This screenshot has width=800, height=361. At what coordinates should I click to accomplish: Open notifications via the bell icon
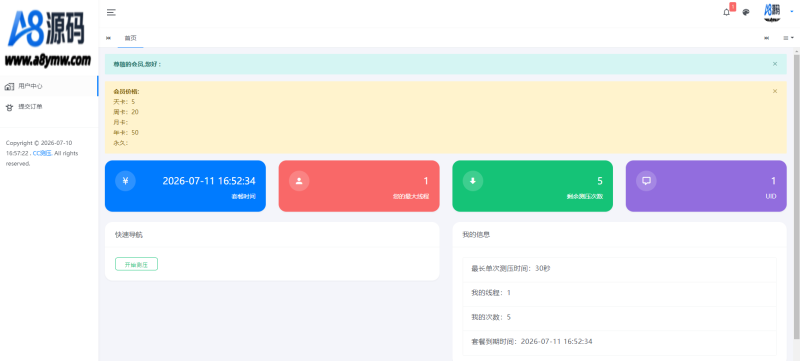coord(727,13)
